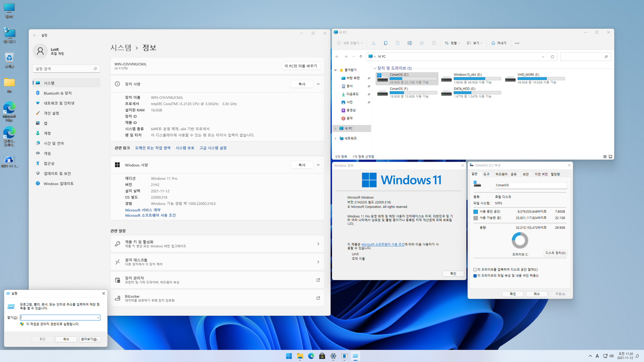Open the 새로 만들기 dropdown in Explorer

click(350, 43)
